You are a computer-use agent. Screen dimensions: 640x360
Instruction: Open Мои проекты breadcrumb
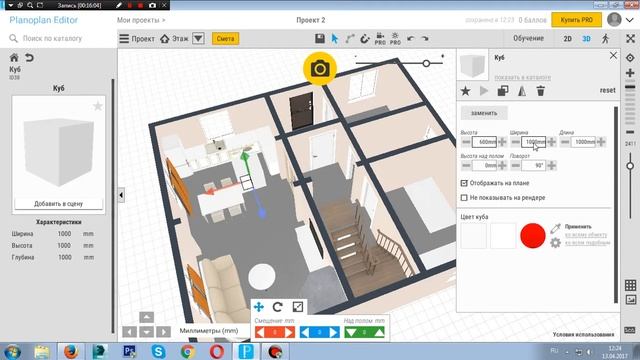tap(141, 20)
